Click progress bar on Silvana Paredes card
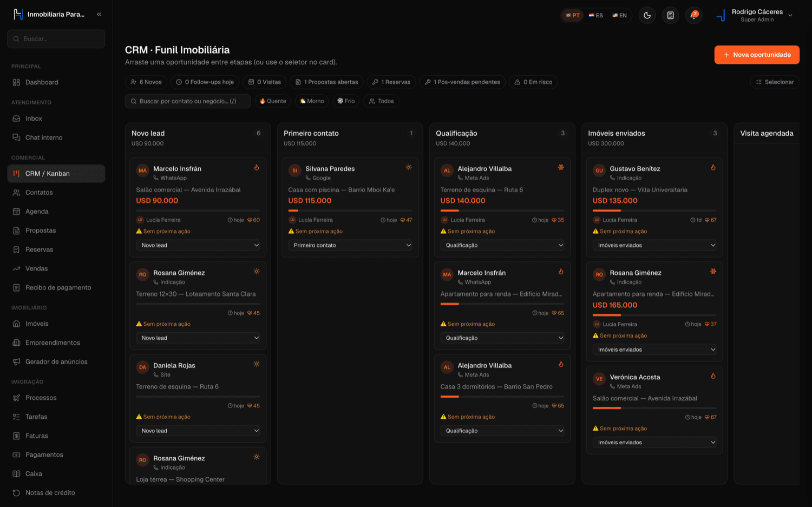This screenshot has height=507, width=812. [350, 210]
